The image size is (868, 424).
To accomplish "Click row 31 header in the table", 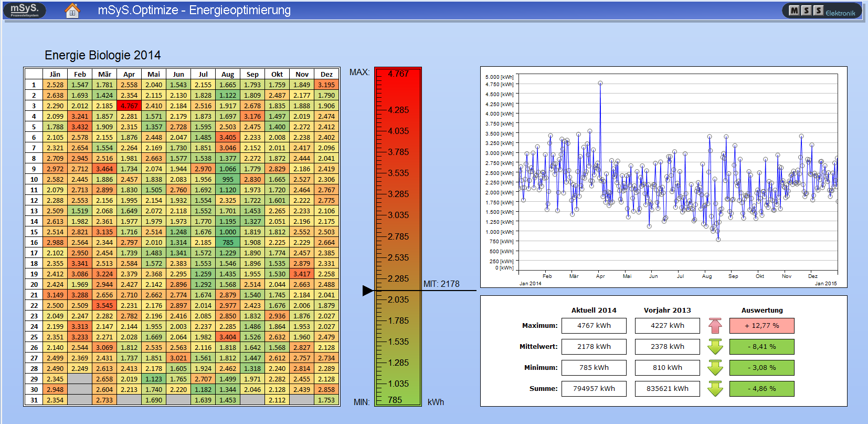I will tap(34, 400).
